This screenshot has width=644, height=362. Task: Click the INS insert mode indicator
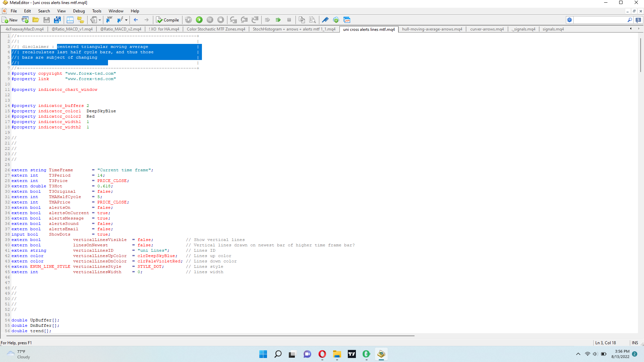[x=635, y=343]
